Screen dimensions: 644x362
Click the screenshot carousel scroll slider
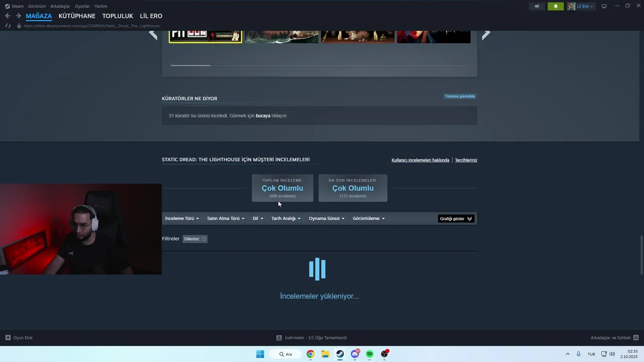tap(190, 65)
